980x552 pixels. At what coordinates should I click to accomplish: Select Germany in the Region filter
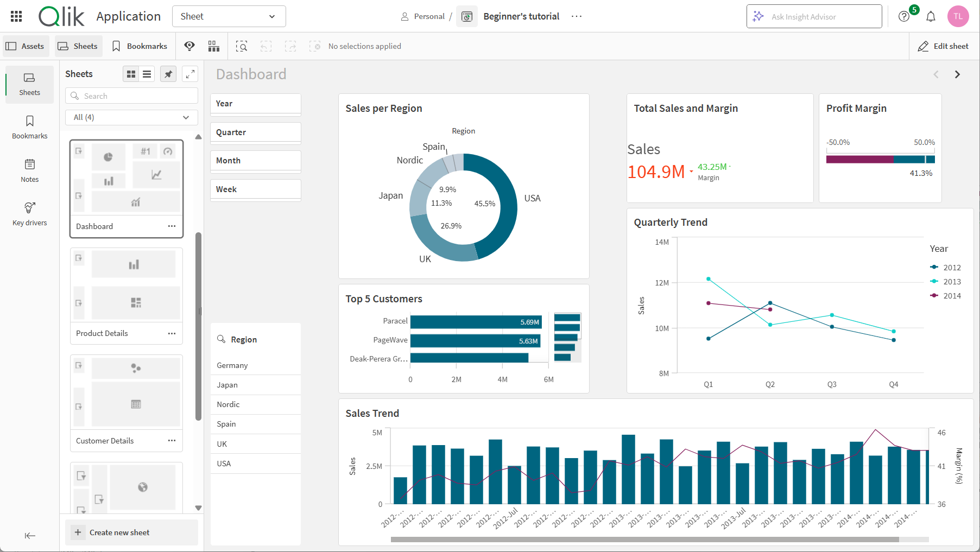[x=232, y=365]
